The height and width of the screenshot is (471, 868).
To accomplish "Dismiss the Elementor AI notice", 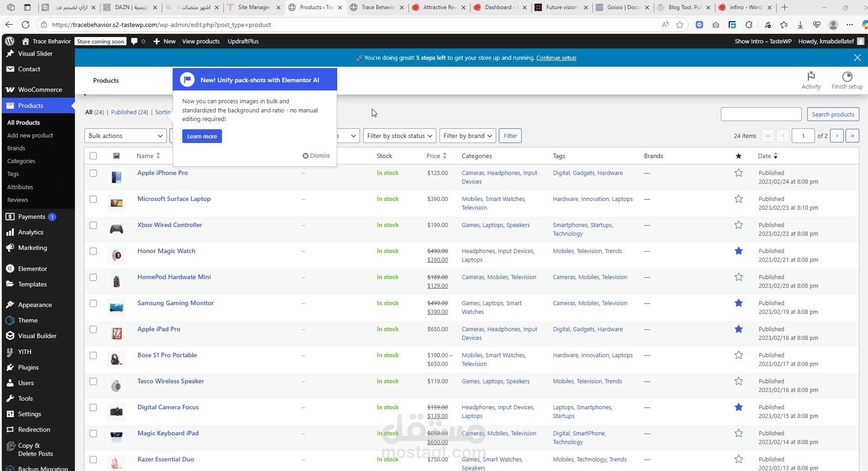I will click(316, 156).
